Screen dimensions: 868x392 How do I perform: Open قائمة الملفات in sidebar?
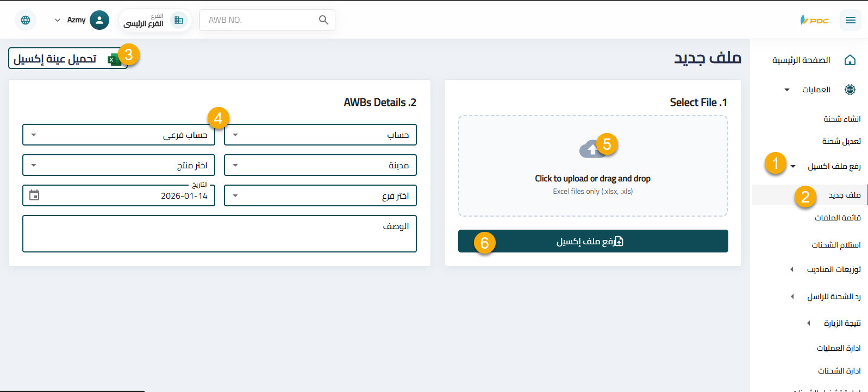tap(837, 218)
